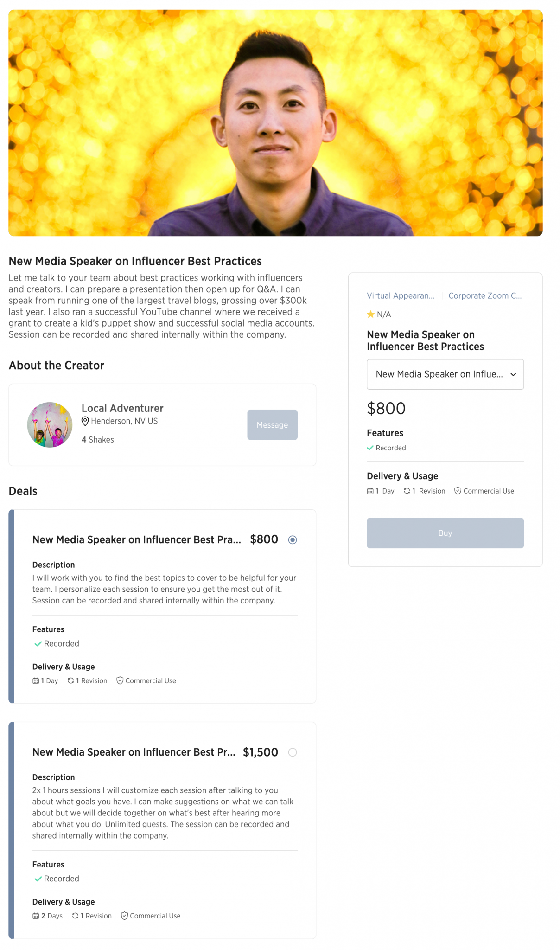Open the Corporate Zoom category link
This screenshot has height=950, width=560.
tap(485, 296)
